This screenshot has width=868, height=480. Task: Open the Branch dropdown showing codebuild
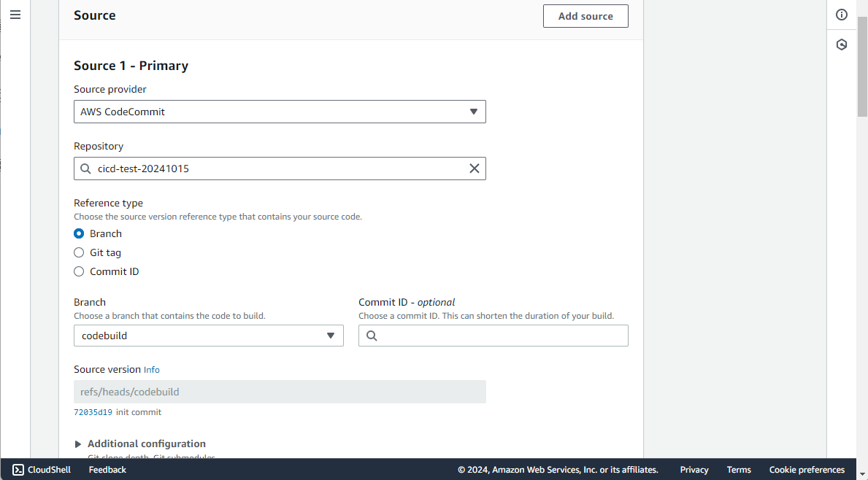(x=209, y=336)
